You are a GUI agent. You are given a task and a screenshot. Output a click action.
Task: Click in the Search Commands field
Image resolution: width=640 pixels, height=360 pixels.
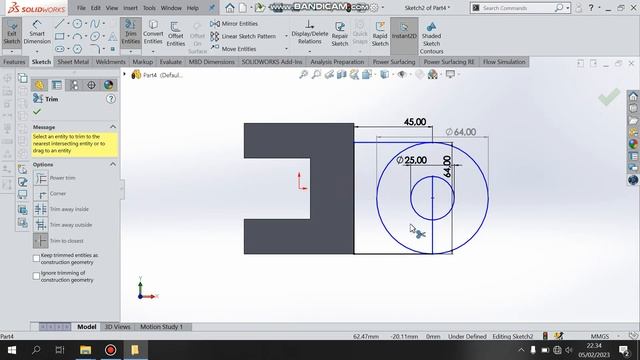(518, 8)
